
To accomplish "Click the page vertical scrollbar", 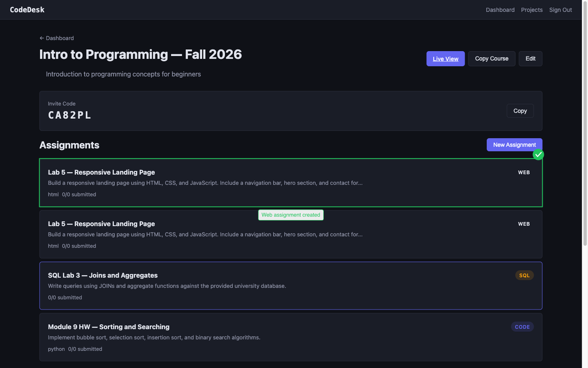I will pyautogui.click(x=585, y=123).
